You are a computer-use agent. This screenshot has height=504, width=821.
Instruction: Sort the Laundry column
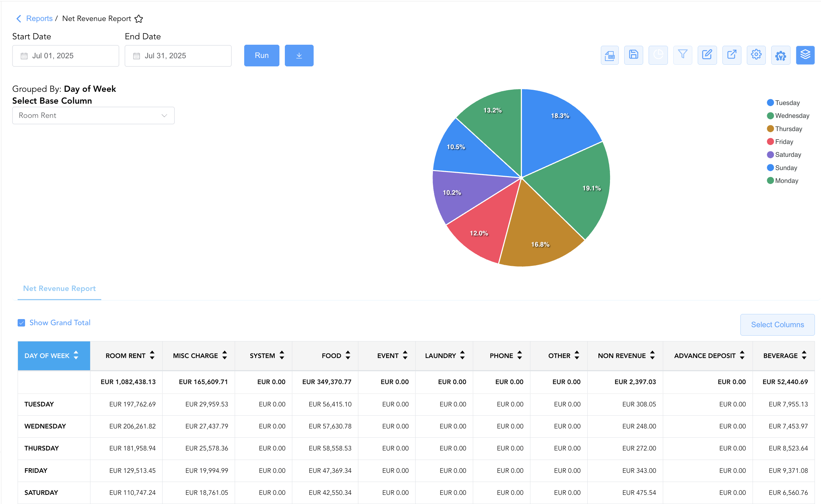462,355
